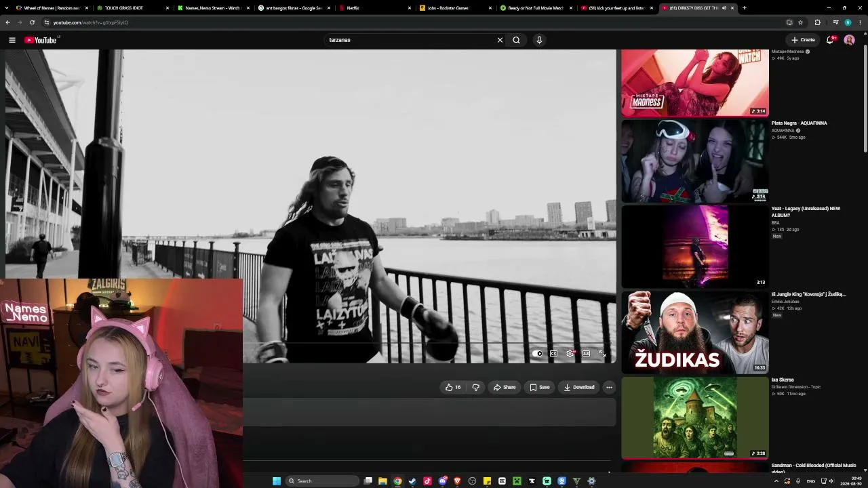Open the Yeat concert video thumbnail

(695, 247)
